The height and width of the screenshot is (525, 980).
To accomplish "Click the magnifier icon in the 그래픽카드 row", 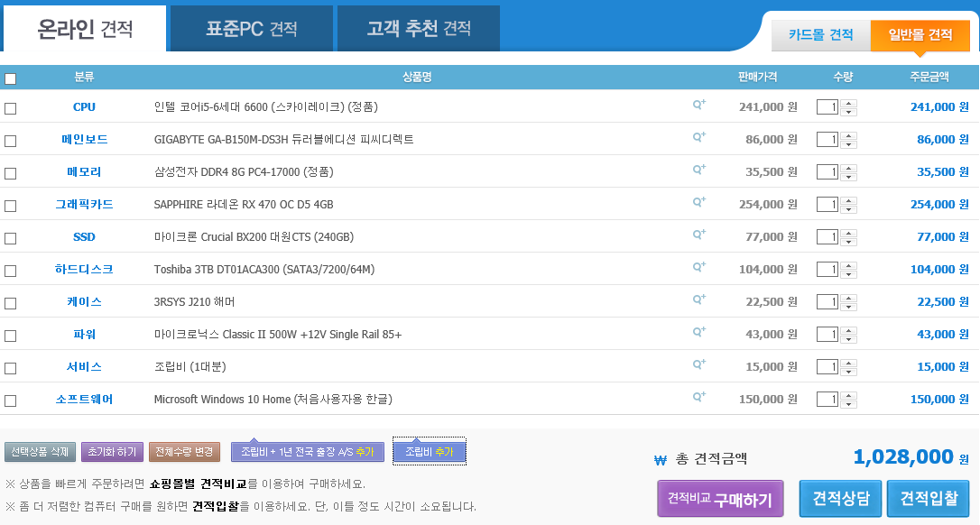I will pos(698,202).
